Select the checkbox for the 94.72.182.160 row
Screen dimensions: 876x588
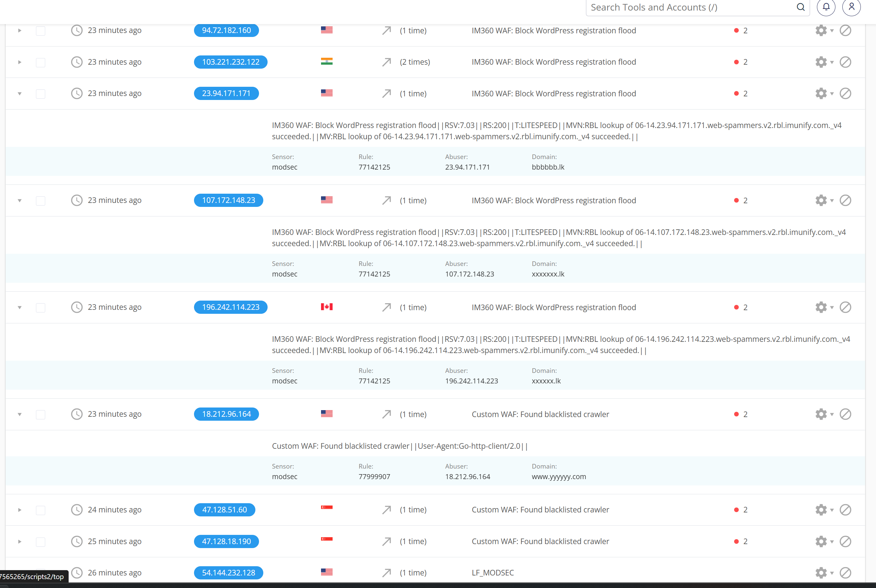[x=41, y=31]
